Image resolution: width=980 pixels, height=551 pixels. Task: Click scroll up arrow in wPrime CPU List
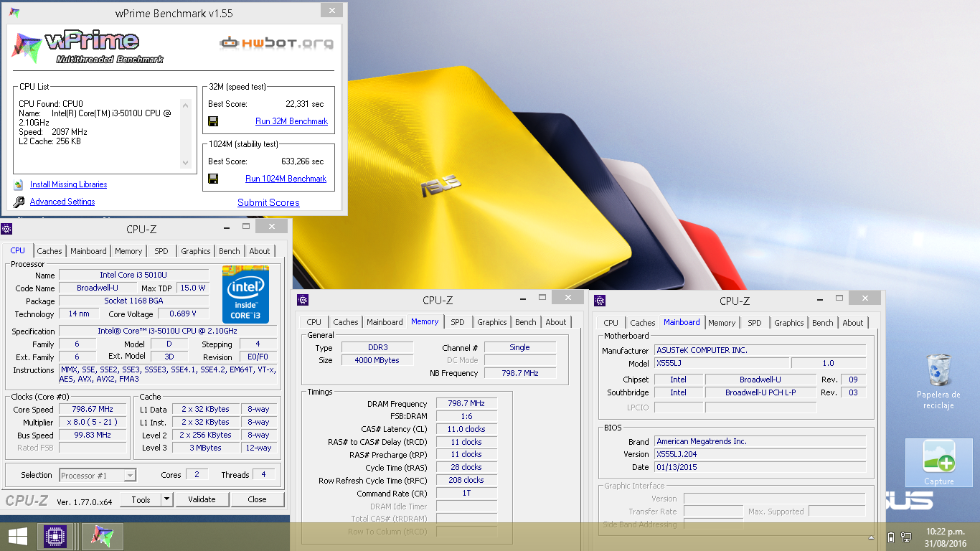click(186, 105)
